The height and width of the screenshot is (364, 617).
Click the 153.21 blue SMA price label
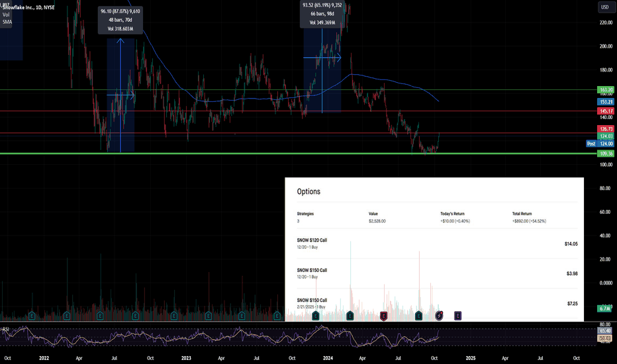pyautogui.click(x=606, y=102)
